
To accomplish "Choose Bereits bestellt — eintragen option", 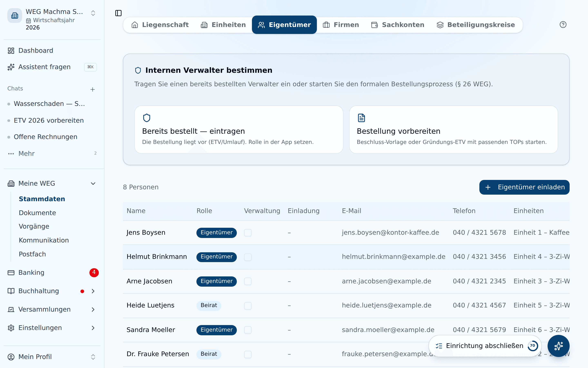I will (x=239, y=129).
